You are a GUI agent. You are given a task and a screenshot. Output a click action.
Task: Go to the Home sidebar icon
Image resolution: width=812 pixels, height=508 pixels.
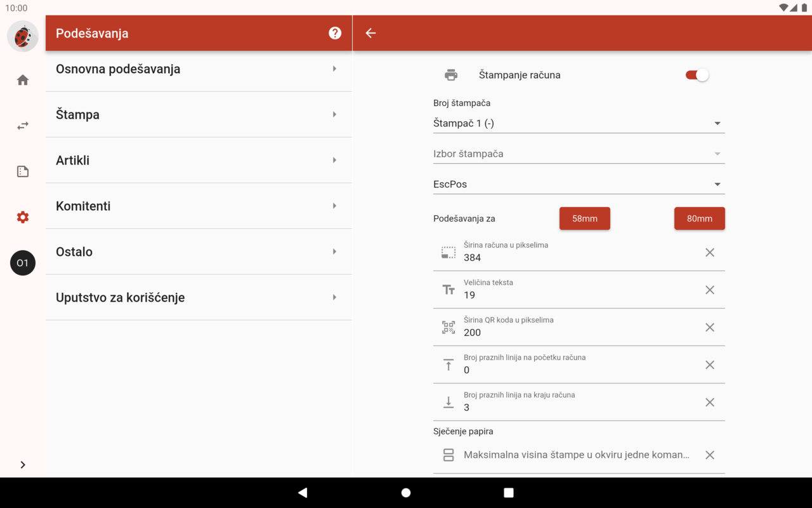[x=23, y=80]
